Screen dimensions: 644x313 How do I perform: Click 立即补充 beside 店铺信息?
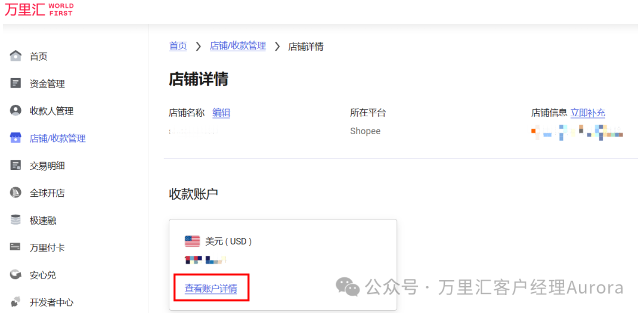pos(588,113)
